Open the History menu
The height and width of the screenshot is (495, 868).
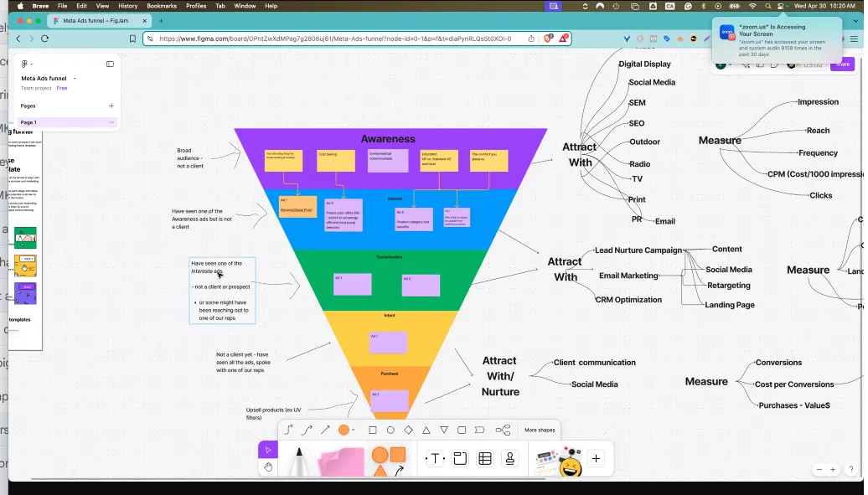tap(128, 6)
